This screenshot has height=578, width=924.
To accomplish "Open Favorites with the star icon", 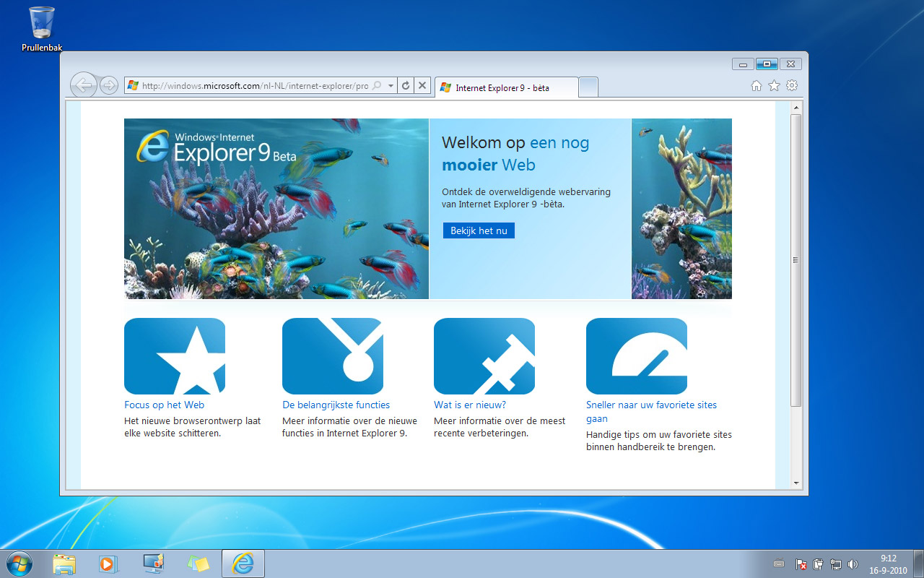I will (774, 86).
